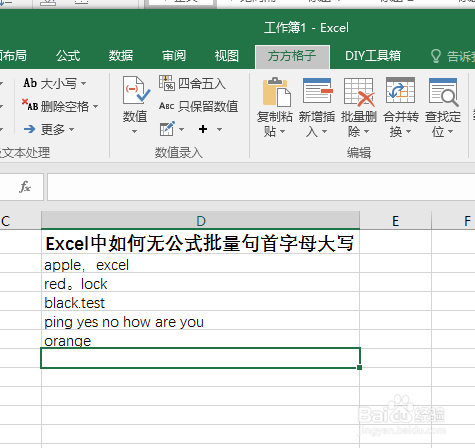This screenshot has width=475, height=448.
Task: Click the Ab case icon
Action: [30, 83]
